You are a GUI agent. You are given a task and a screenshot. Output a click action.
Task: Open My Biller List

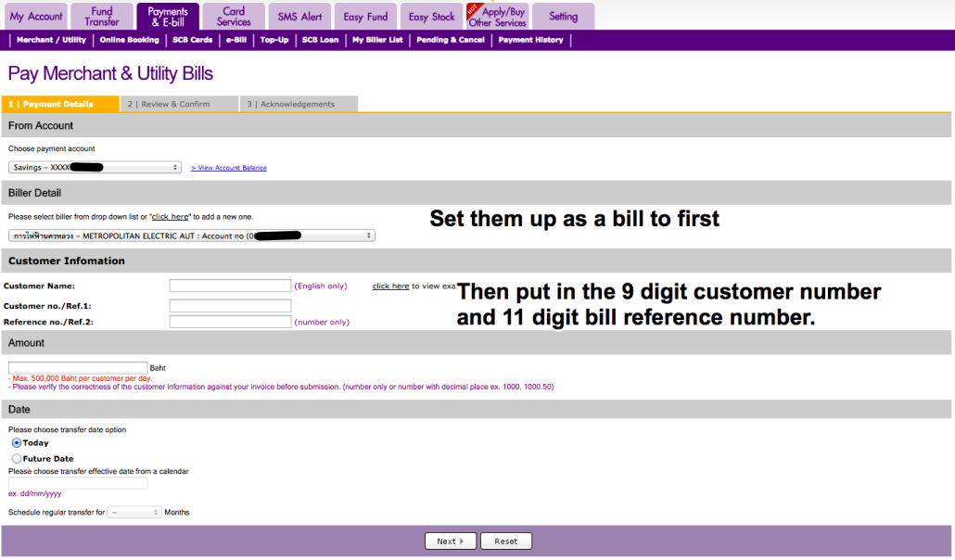pyautogui.click(x=377, y=40)
